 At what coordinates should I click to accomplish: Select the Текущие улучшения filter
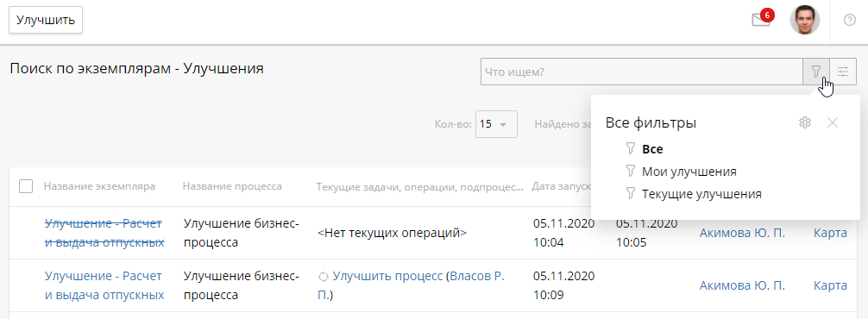coord(702,194)
